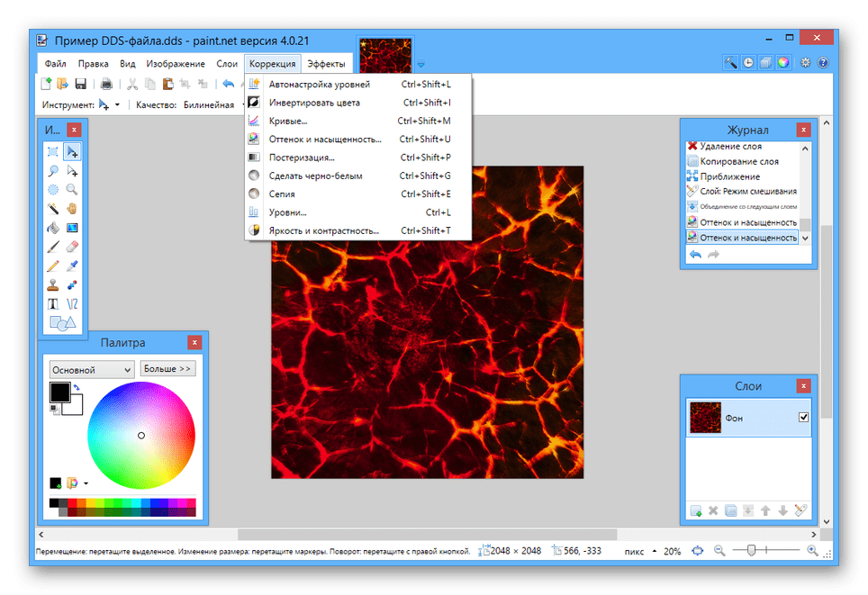This screenshot has height=595, width=868.
Task: Choose the Pan hand tool
Action: pos(73,208)
